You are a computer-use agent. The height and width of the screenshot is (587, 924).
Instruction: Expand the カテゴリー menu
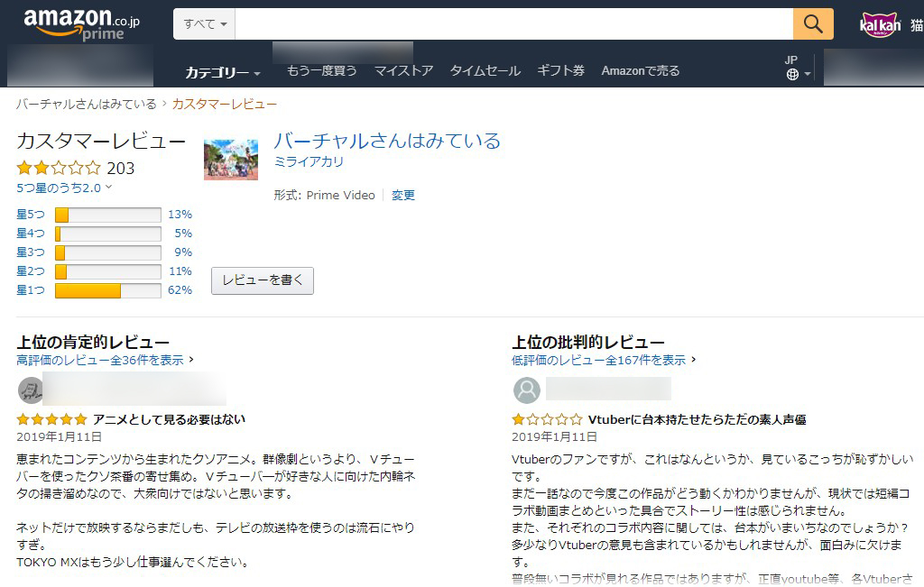[223, 72]
